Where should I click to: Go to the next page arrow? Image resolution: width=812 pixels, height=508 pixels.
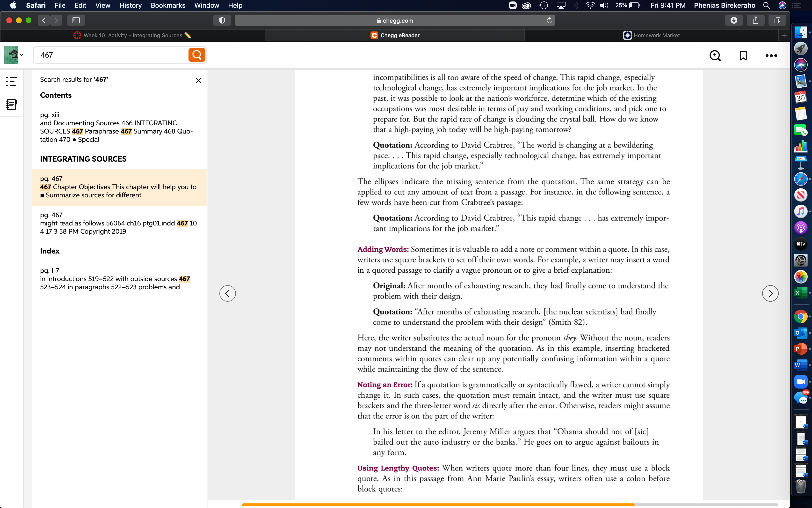pyautogui.click(x=770, y=293)
